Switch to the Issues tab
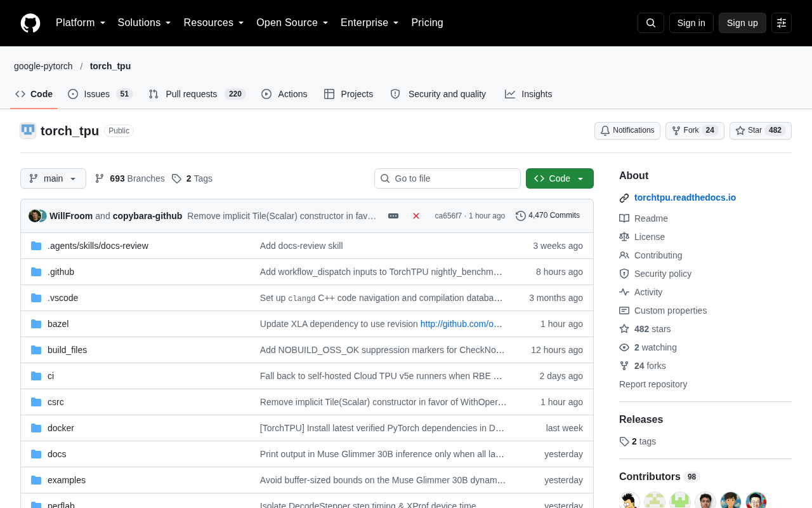 point(100,94)
